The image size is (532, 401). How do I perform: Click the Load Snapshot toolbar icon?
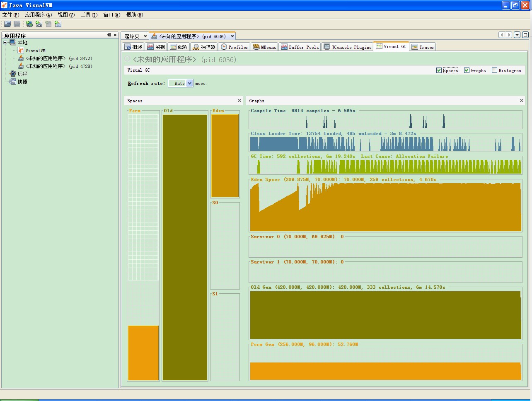click(7, 24)
